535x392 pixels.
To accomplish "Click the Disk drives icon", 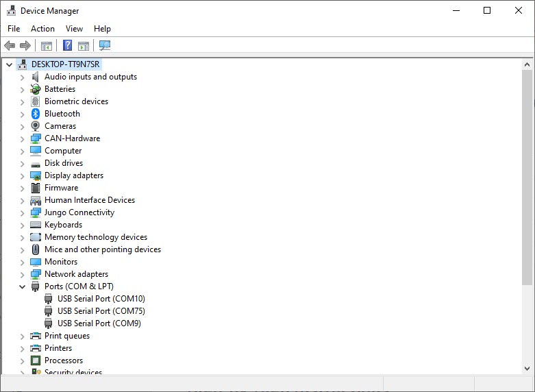I will [x=36, y=164].
